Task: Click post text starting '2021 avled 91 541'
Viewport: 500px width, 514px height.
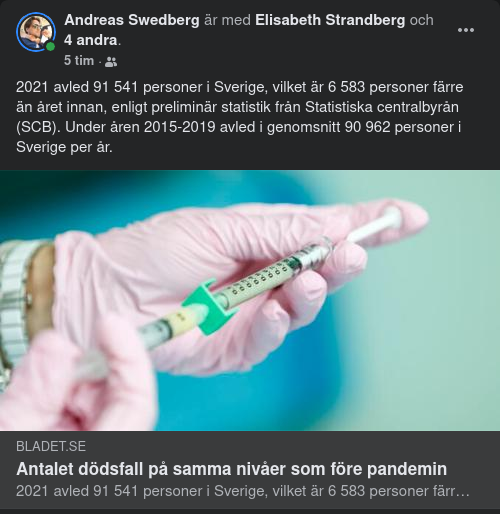Action: (239, 117)
